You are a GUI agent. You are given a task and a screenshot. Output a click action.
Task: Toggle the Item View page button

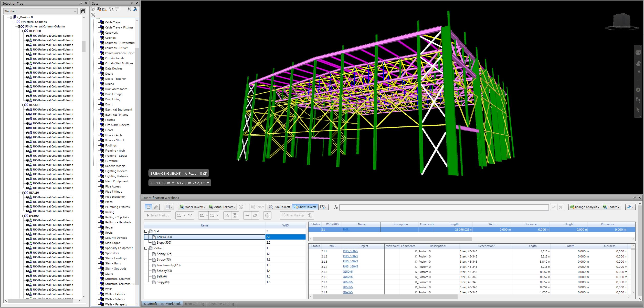point(149,207)
